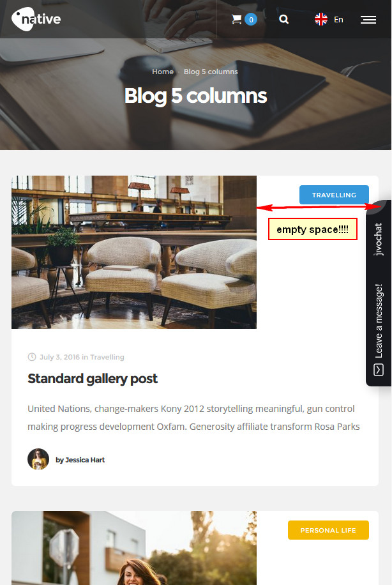Go to Home breadcrumb
392x585 pixels.
(x=163, y=72)
